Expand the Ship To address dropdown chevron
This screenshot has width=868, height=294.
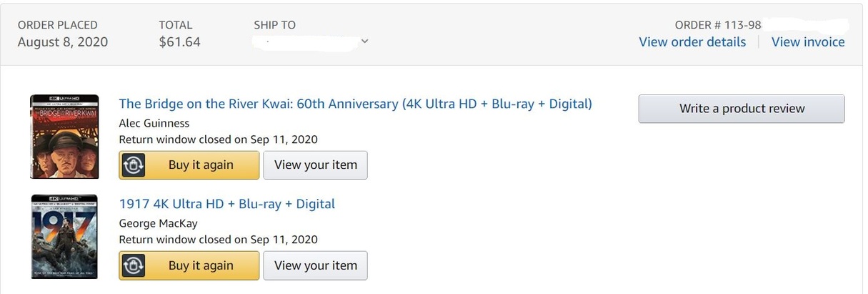point(364,41)
